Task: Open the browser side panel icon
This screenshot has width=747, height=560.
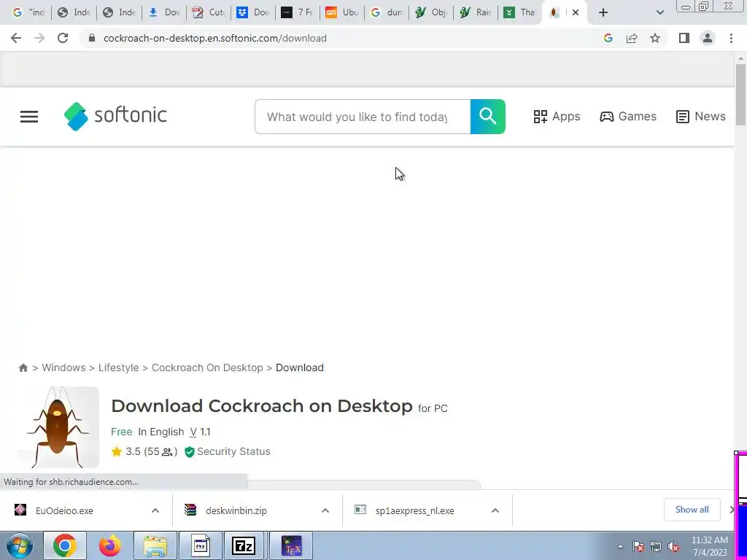Action: (684, 38)
